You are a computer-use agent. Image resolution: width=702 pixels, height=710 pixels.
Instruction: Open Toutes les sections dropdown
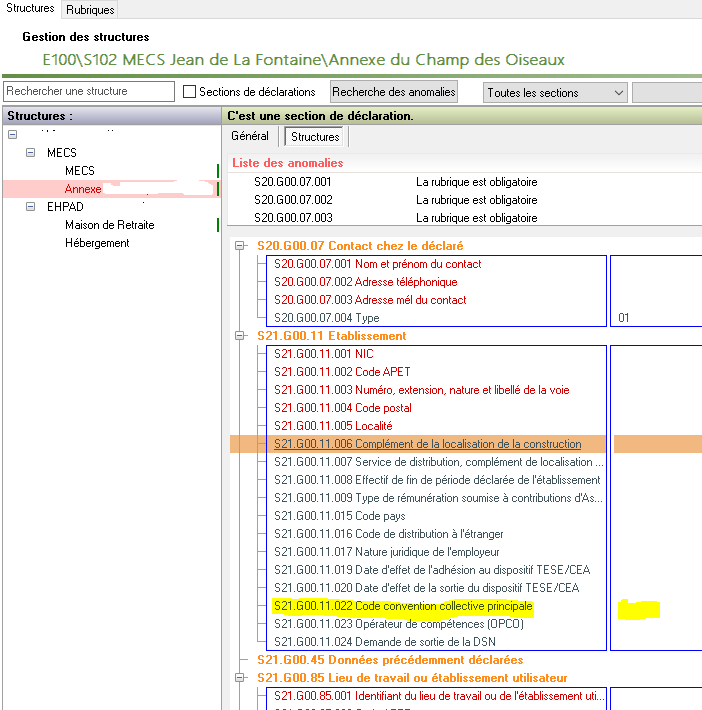(x=555, y=93)
